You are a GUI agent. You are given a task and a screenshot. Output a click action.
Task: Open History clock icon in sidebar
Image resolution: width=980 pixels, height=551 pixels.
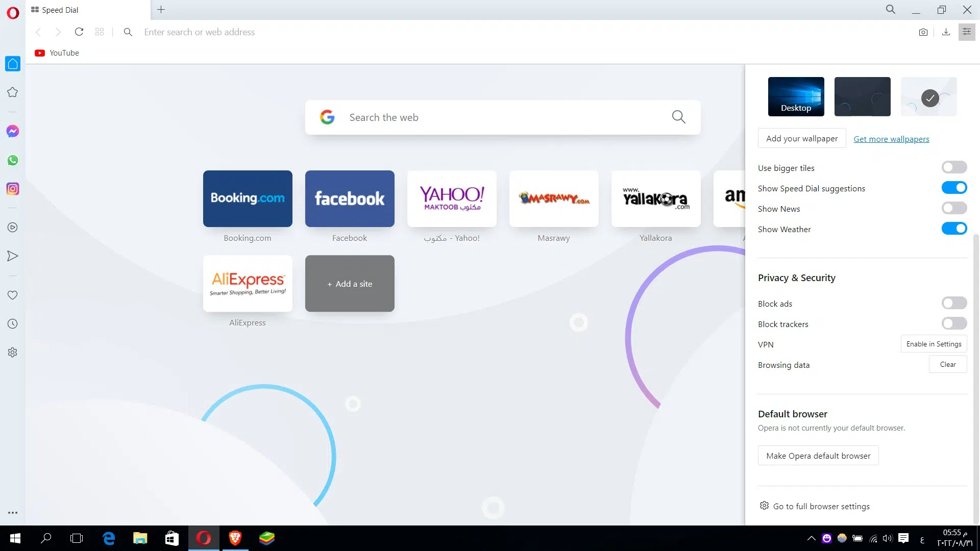tap(13, 324)
